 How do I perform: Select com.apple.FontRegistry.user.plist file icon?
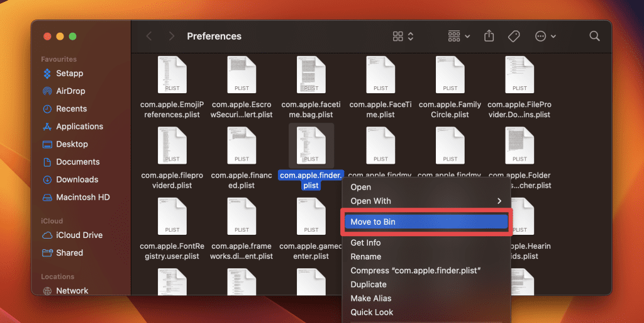[172, 216]
